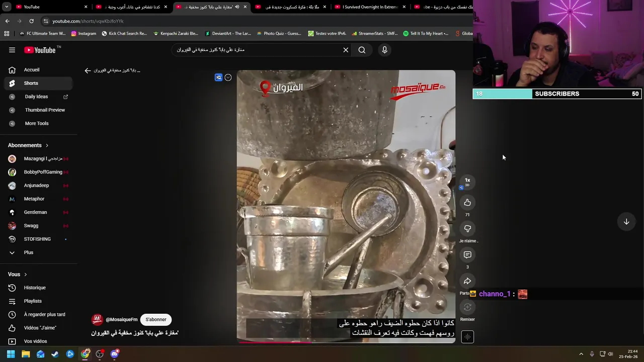Image resolution: width=644 pixels, height=362 pixels.
Task: Subscribe with the S'abonner button
Action: pyautogui.click(x=156, y=319)
